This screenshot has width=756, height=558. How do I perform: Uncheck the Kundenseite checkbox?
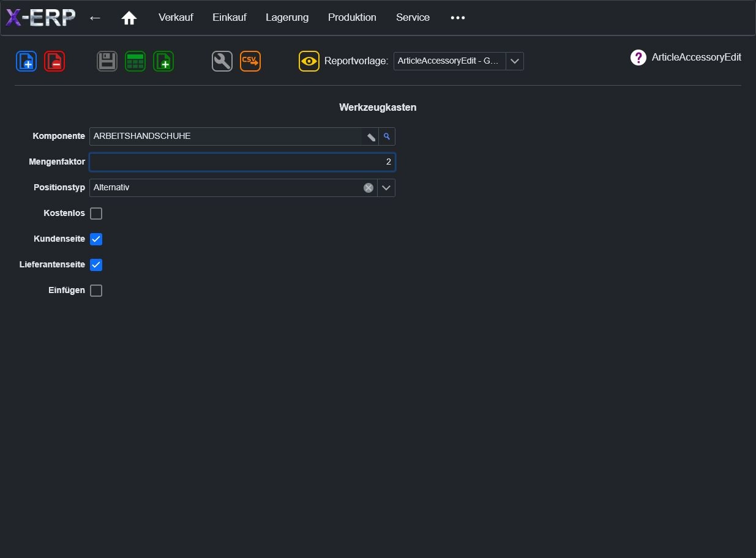(96, 239)
